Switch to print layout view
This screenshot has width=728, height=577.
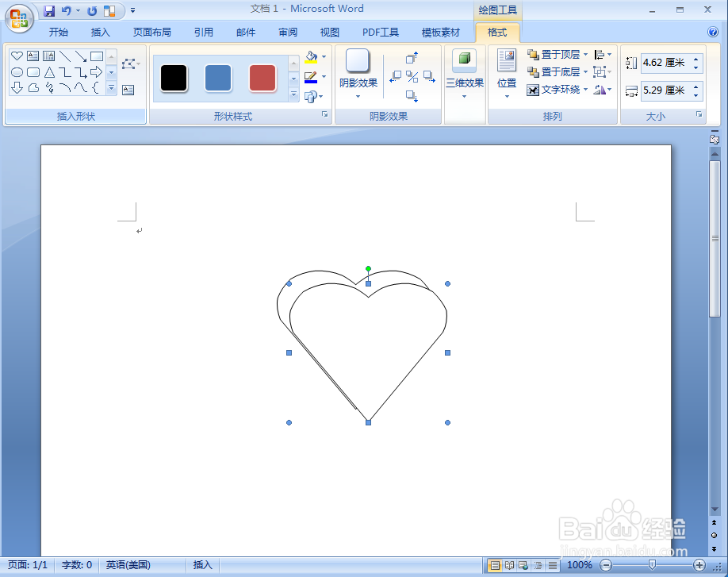[x=496, y=565]
